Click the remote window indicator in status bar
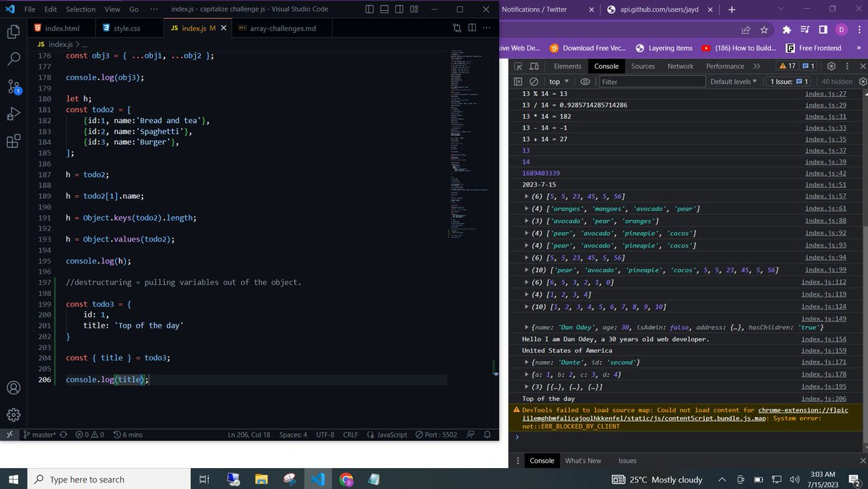 [9, 435]
